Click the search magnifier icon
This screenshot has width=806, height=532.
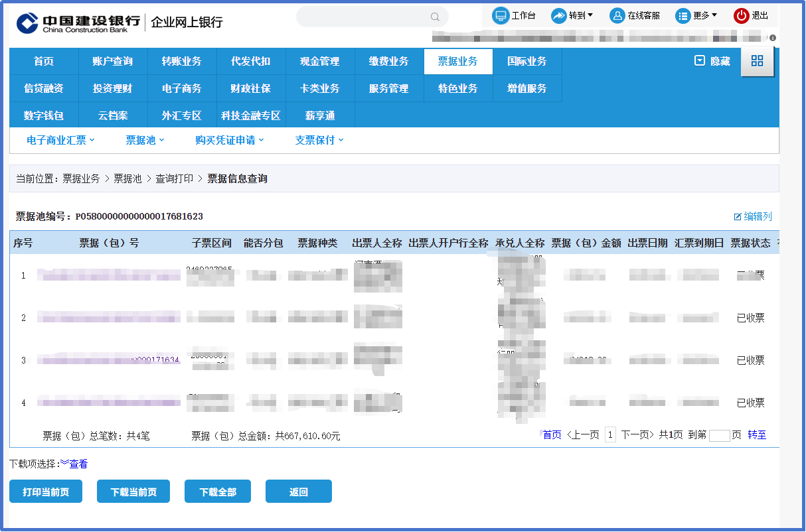coord(435,17)
